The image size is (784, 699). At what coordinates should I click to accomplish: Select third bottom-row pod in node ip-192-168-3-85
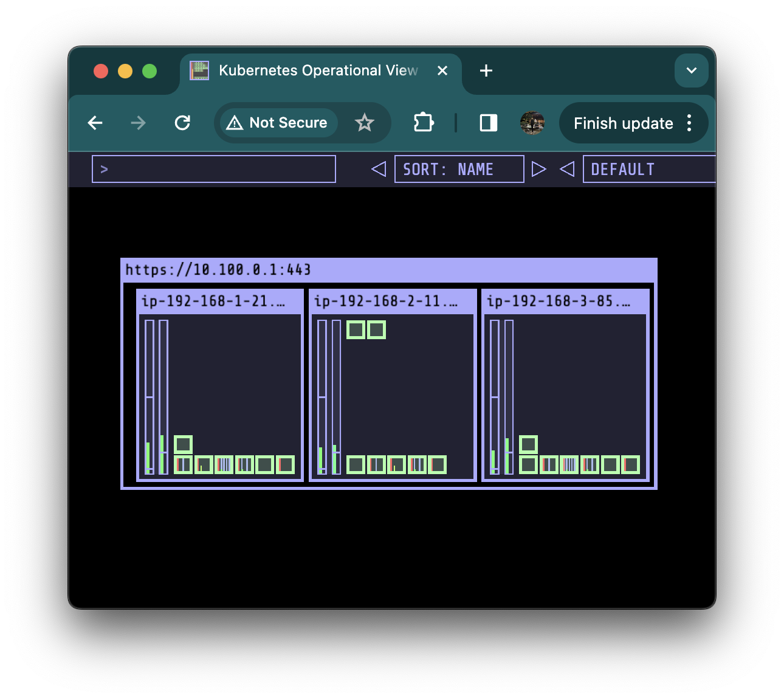point(569,465)
